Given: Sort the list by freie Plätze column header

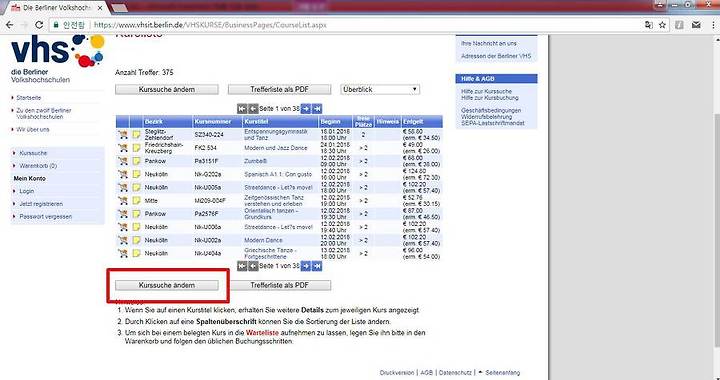Looking at the screenshot, I should 363,122.
